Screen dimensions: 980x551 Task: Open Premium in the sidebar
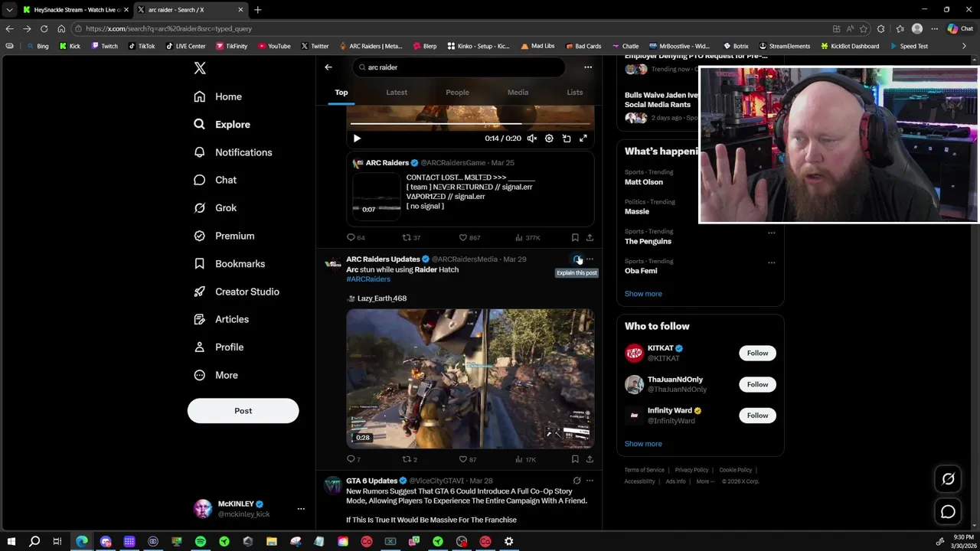click(224, 236)
